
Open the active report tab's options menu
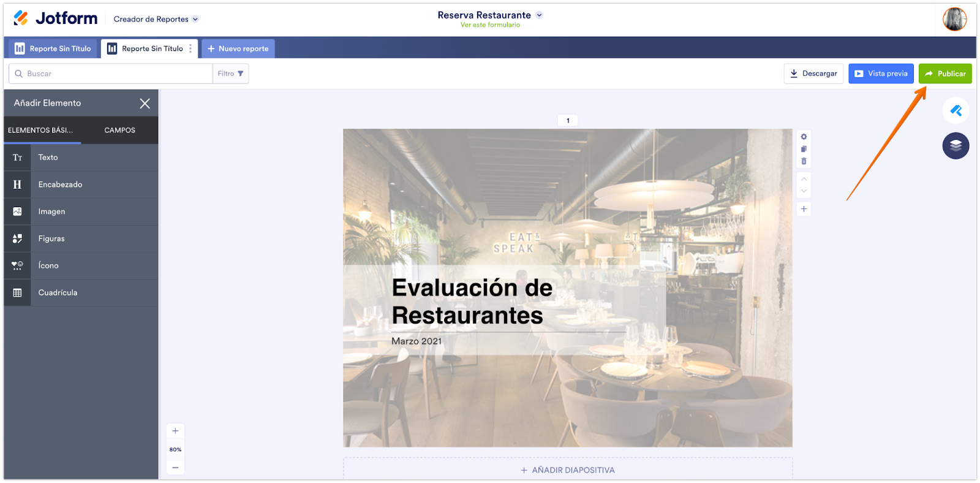[190, 48]
